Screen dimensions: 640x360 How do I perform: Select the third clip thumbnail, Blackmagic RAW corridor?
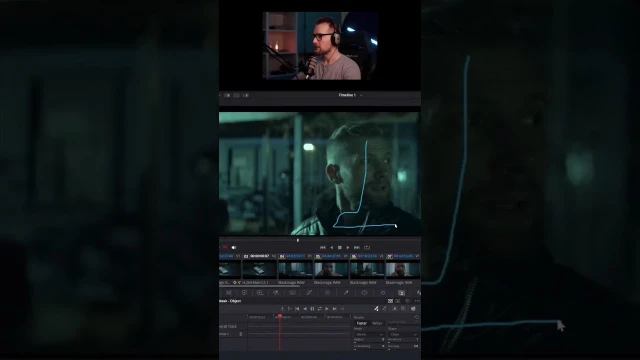point(295,270)
